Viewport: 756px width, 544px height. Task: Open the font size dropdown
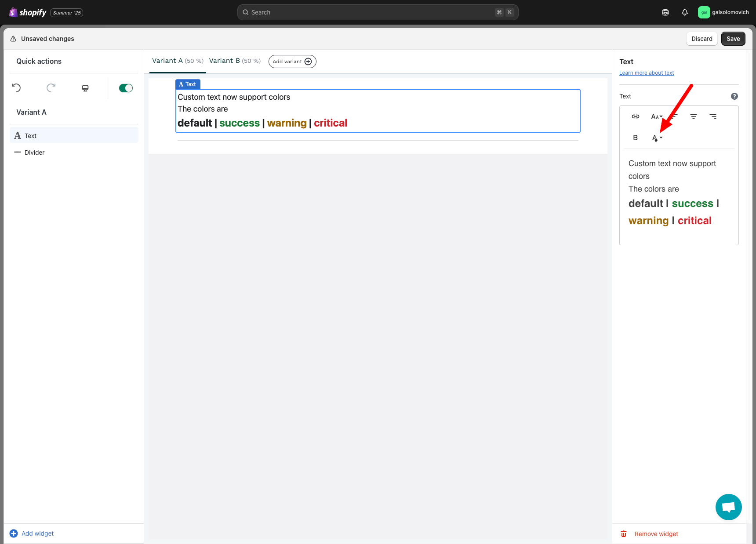pyautogui.click(x=656, y=116)
